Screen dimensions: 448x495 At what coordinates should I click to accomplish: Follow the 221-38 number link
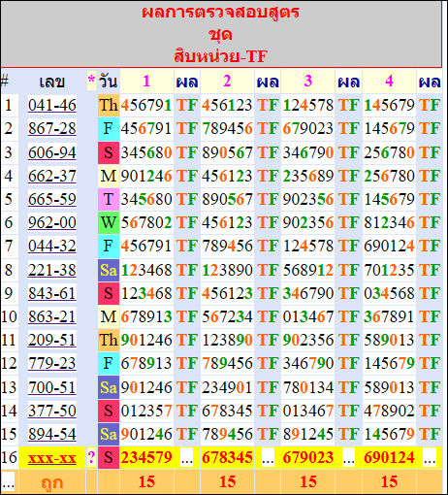52,270
